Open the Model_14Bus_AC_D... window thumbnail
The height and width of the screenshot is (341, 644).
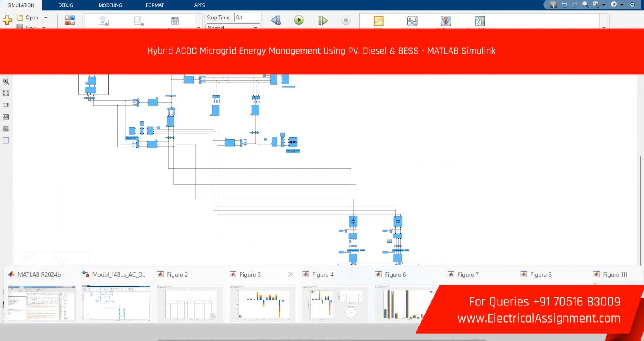click(116, 304)
